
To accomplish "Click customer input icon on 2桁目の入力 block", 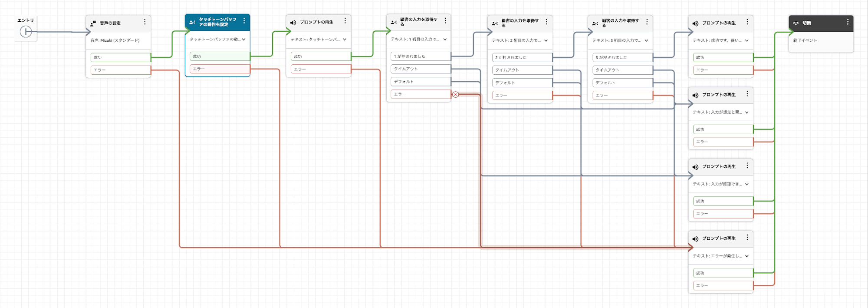I will point(495,23).
